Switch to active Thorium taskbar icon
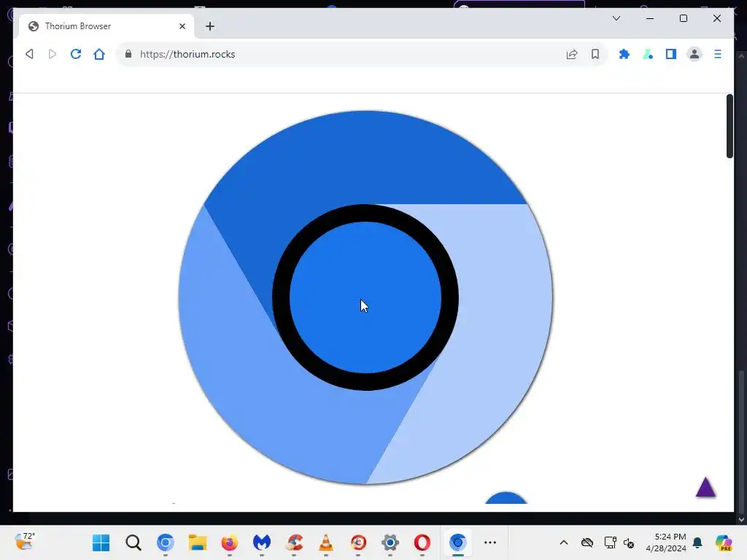The height and width of the screenshot is (560, 747). coord(457,542)
